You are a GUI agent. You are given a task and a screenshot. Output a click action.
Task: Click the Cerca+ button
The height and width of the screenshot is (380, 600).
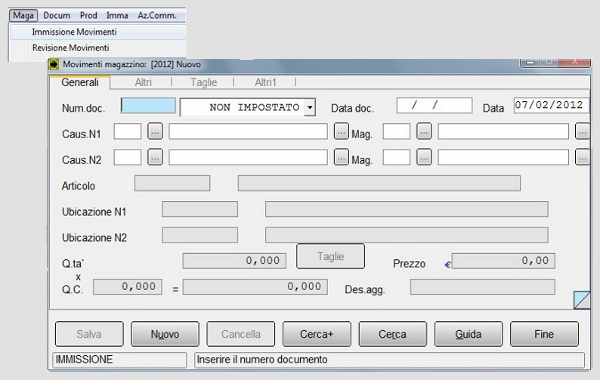click(316, 334)
